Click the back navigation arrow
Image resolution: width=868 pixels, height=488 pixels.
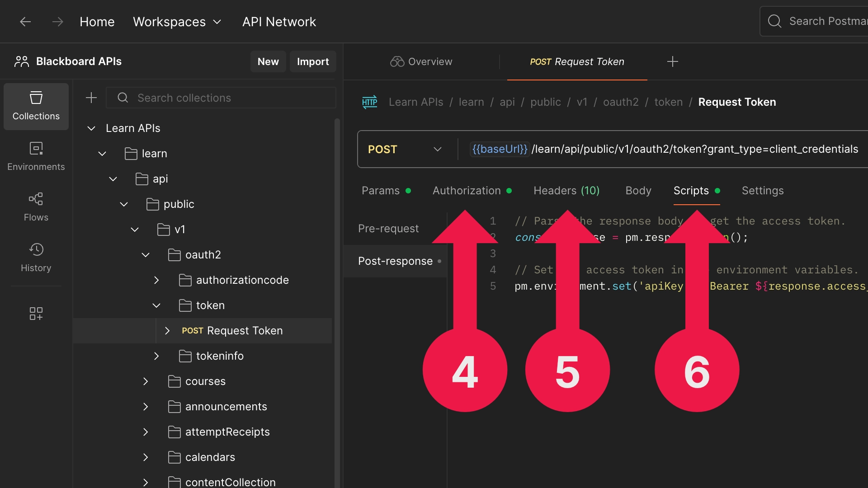(x=25, y=22)
